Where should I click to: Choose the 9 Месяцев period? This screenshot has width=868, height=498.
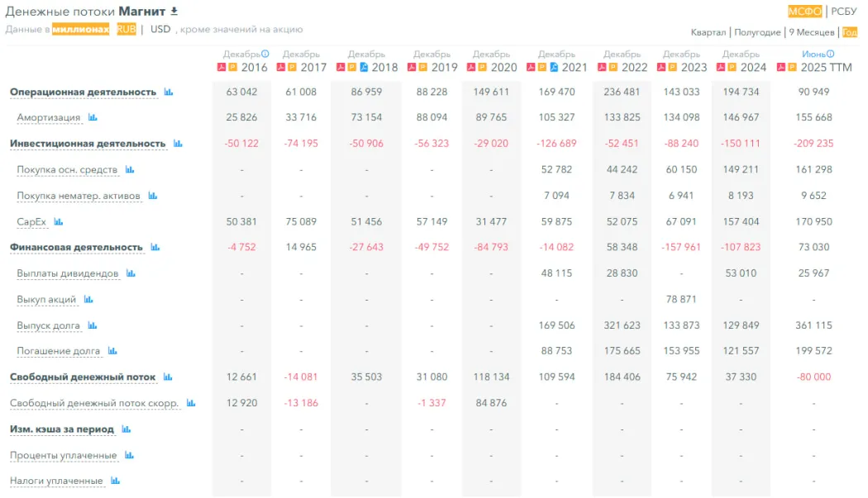point(811,32)
